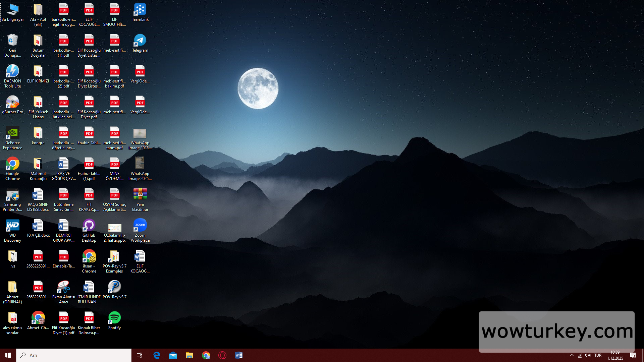Click the Ara search box
644x362 pixels.
(x=74, y=355)
